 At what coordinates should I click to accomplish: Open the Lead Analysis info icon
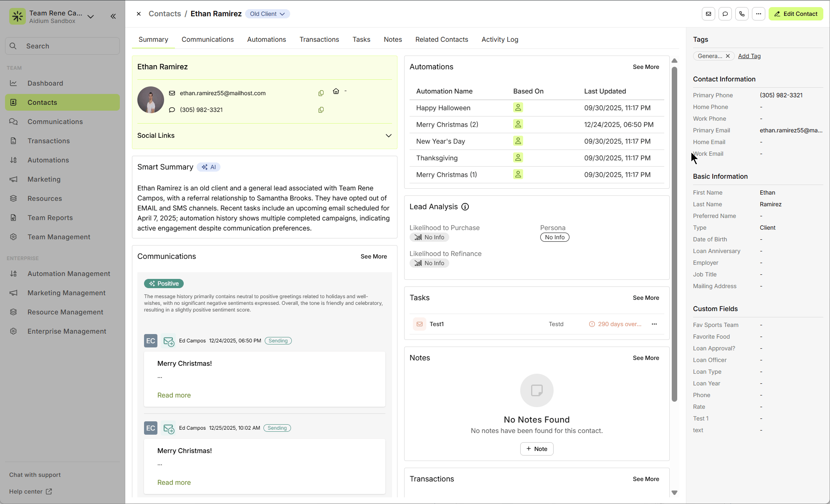point(465,207)
